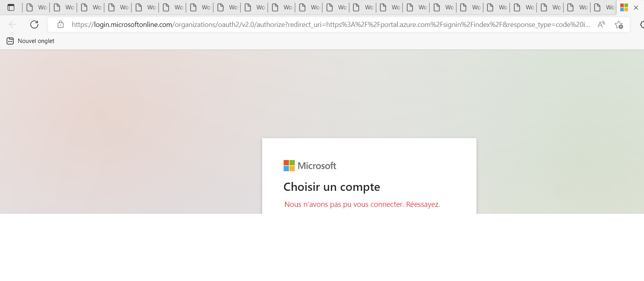
Task: Click the Microsoft logo on the sign-in card
Action: (310, 166)
